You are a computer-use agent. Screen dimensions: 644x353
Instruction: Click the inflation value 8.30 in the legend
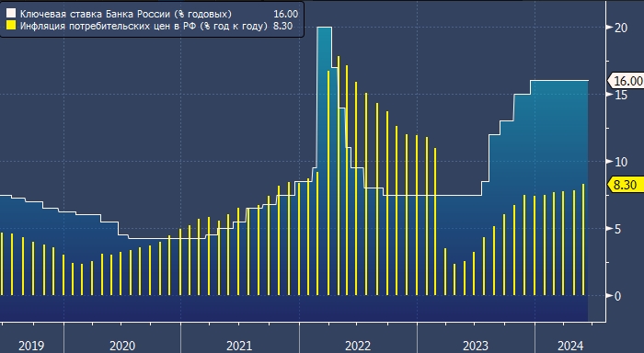tap(282, 26)
